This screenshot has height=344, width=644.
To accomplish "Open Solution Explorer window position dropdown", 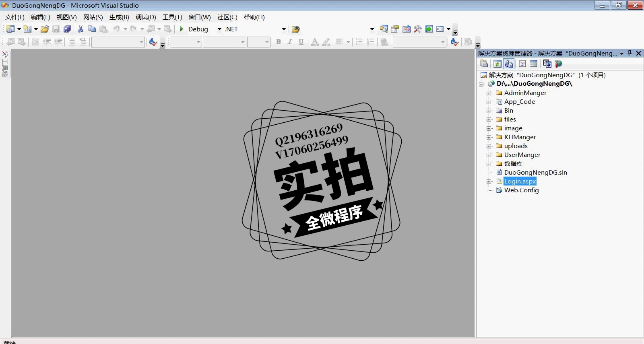I will tap(622, 53).
